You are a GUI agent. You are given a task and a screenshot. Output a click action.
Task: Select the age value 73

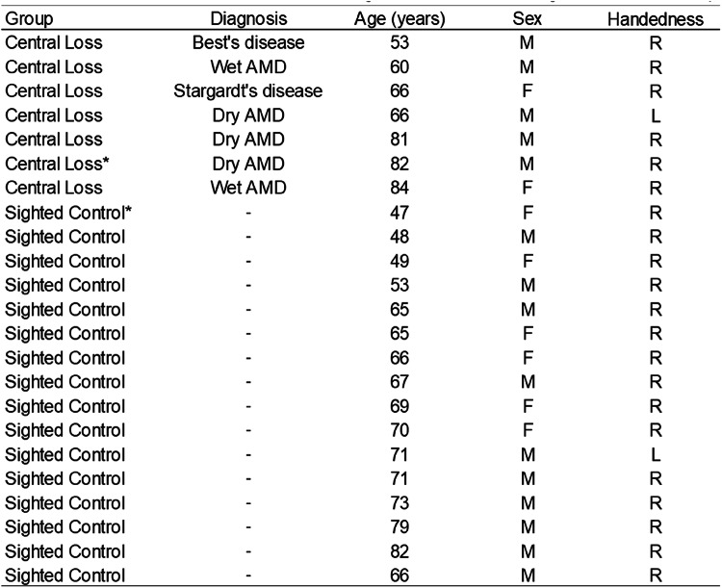coord(400,503)
